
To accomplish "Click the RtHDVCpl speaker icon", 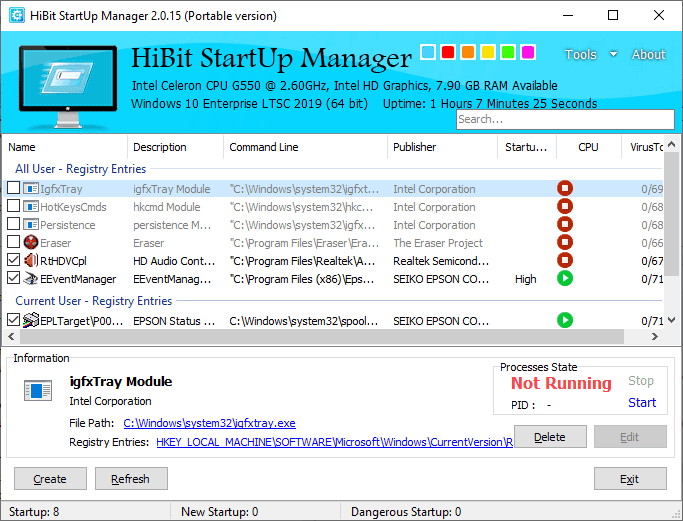I will 31,260.
